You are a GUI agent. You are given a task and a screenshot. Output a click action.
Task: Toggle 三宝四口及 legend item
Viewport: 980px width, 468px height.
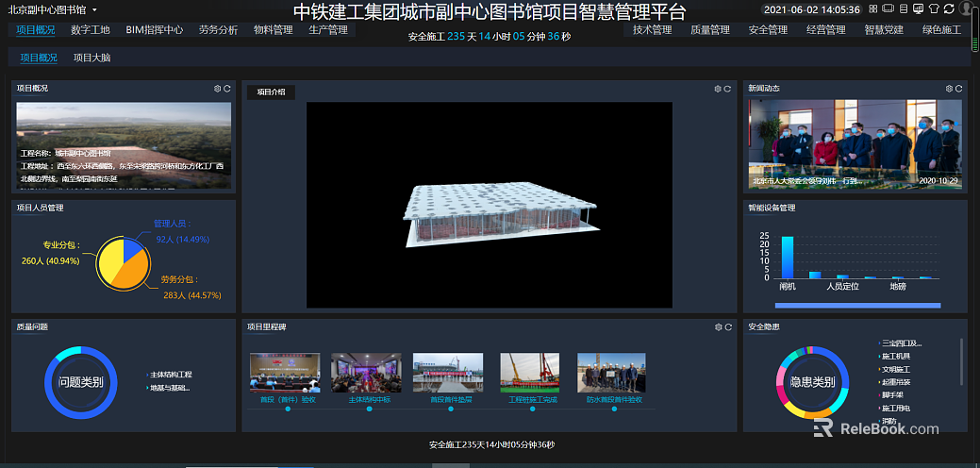[900, 343]
